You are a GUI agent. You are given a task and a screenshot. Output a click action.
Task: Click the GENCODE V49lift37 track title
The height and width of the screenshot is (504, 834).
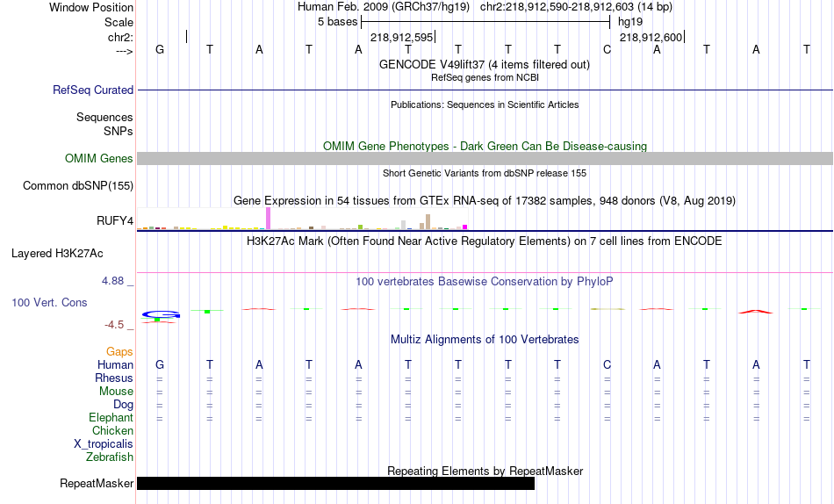(485, 64)
